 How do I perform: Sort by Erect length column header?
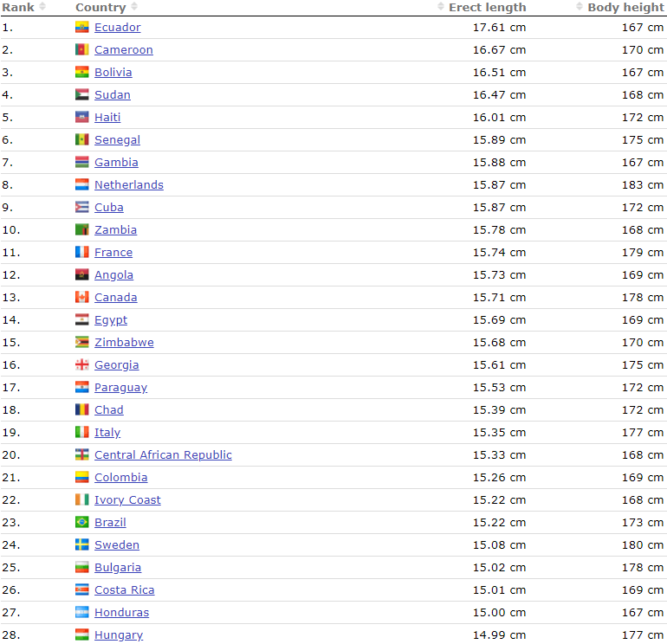(487, 7)
